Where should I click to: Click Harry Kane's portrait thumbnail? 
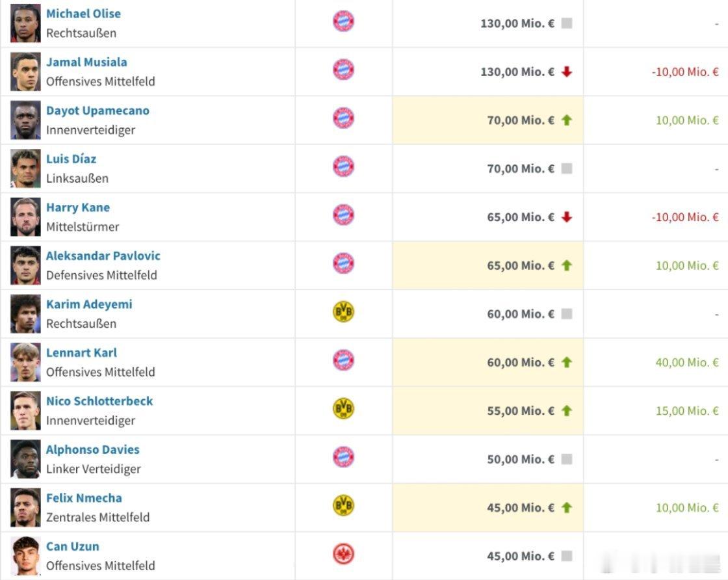[x=25, y=217]
